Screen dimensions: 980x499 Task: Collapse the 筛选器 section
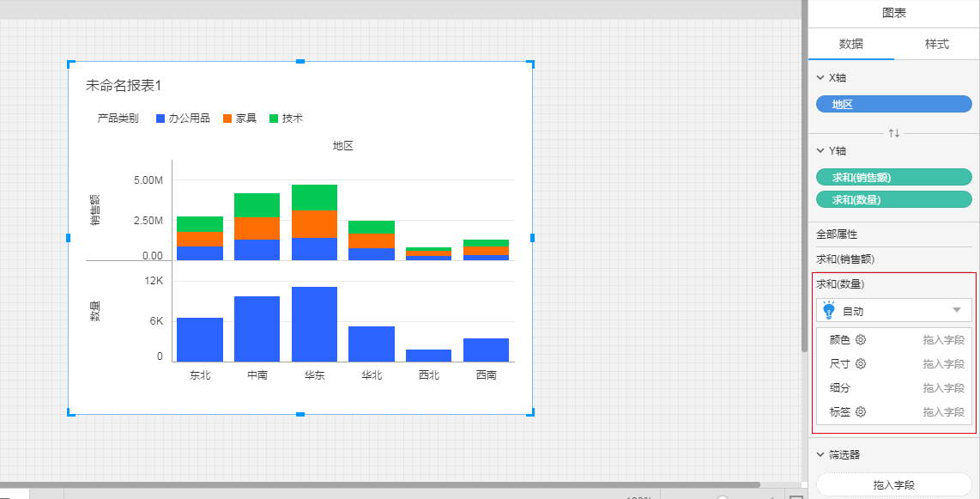coord(820,454)
